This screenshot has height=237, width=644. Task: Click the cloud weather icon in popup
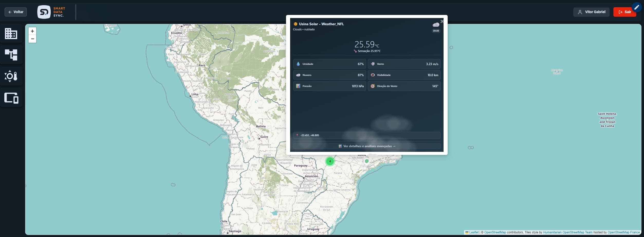436,25
